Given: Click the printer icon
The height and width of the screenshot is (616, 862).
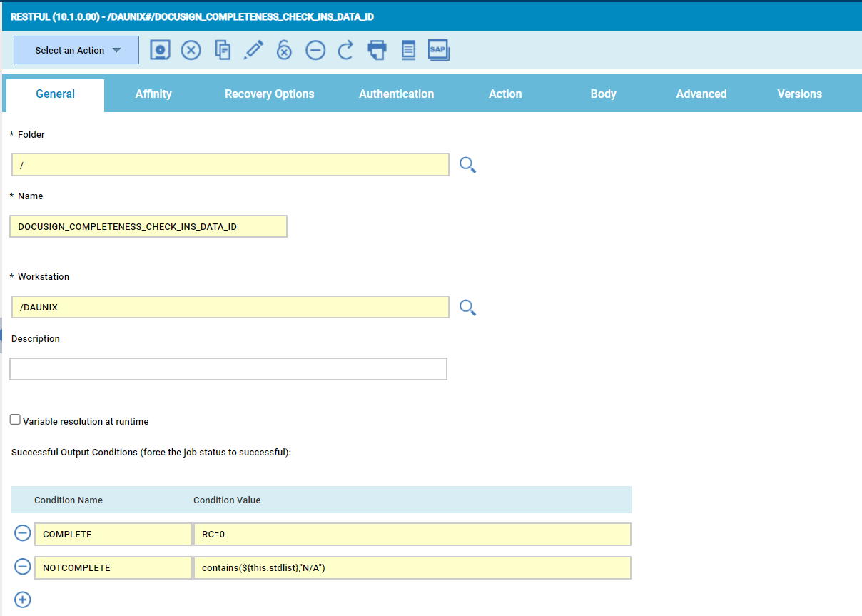Looking at the screenshot, I should pyautogui.click(x=377, y=50).
